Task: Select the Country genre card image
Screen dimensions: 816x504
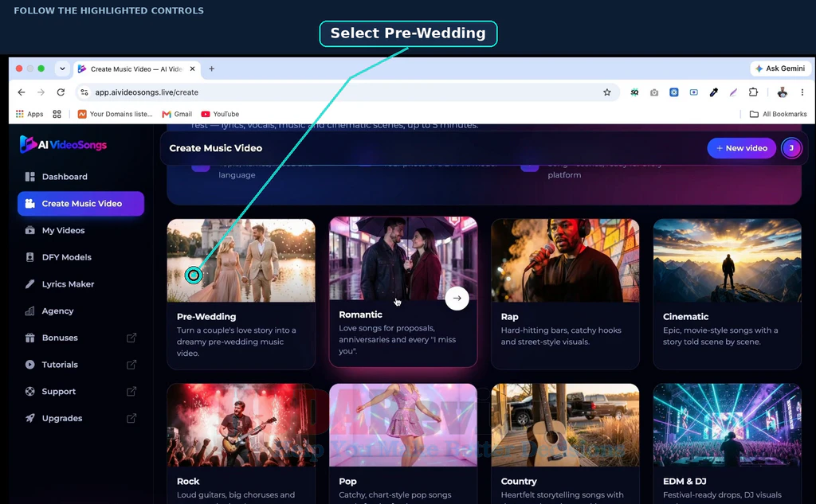Action: [x=565, y=425]
